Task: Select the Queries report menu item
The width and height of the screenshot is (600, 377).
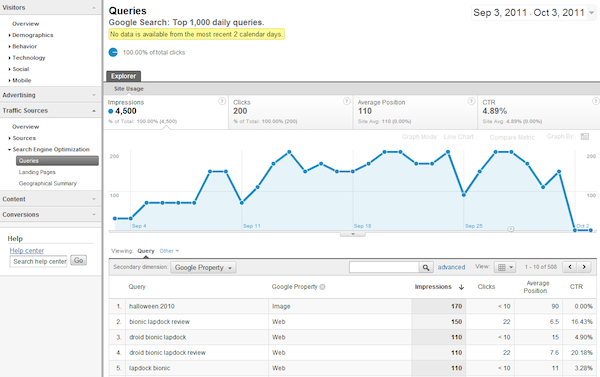Action: [x=57, y=161]
